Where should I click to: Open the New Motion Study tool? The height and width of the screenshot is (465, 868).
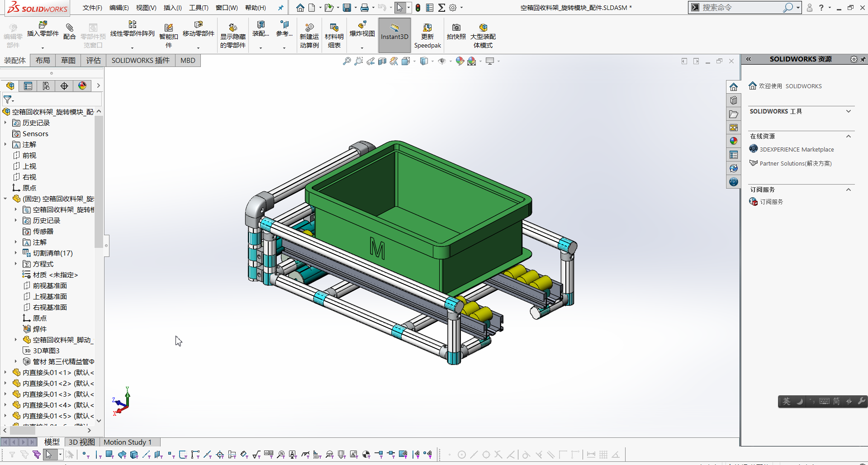pyautogui.click(x=309, y=35)
